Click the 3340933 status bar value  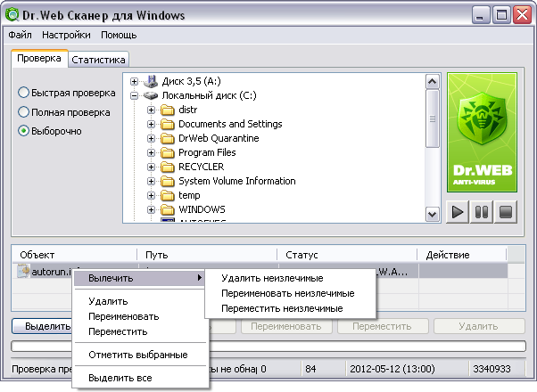coord(497,369)
